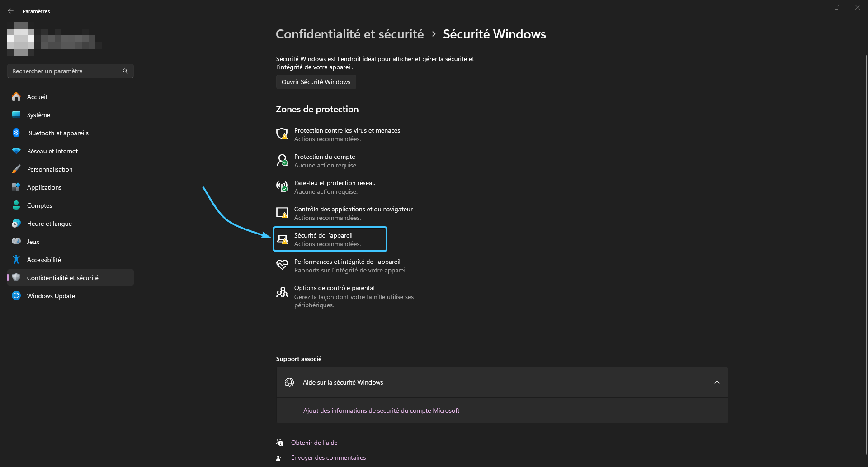Click the Applications icon in sidebar
The height and width of the screenshot is (467, 868).
coord(16,187)
